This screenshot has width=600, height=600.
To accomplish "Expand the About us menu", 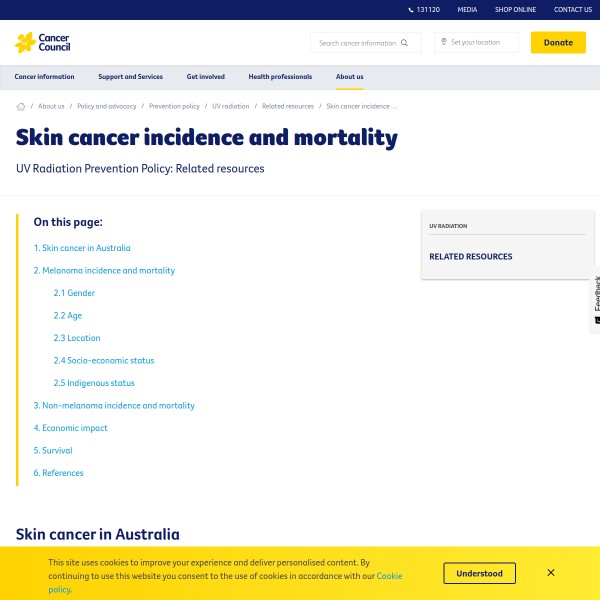I will click(349, 77).
